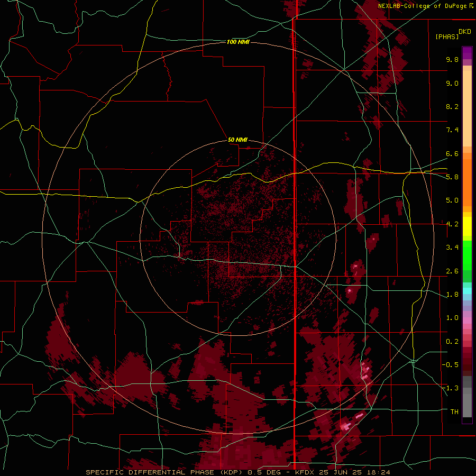This screenshot has width=476, height=476.
Task: Click the gray bottom segment of color bar
Action: (x=467, y=398)
